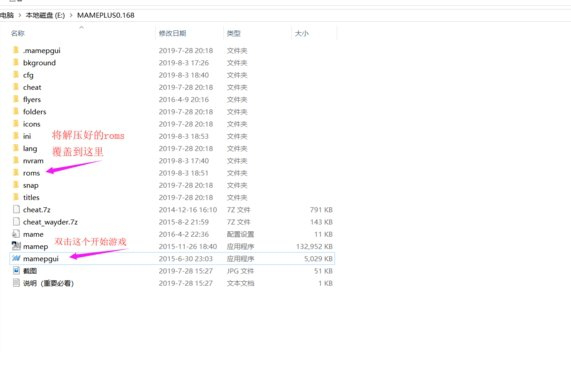This screenshot has height=366, width=571.
Task: Select the mame config file icon
Action: coord(16,233)
